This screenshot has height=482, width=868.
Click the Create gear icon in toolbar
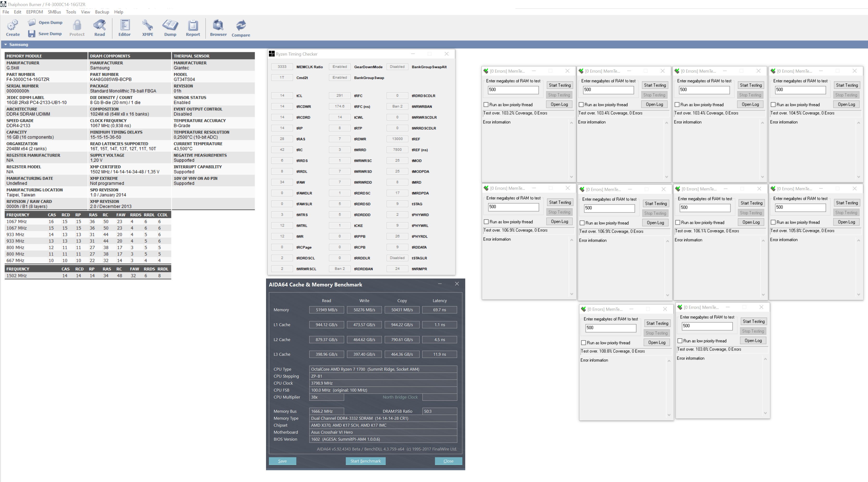point(13,25)
